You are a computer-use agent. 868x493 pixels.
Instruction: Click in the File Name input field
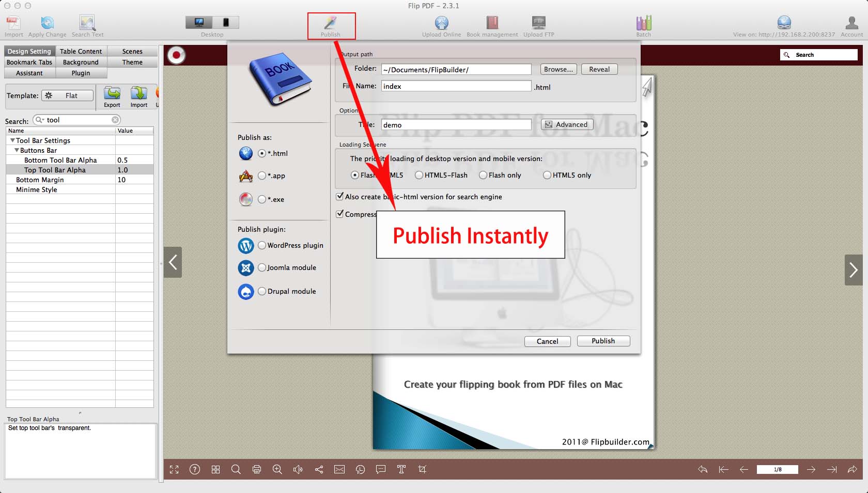pyautogui.click(x=456, y=86)
